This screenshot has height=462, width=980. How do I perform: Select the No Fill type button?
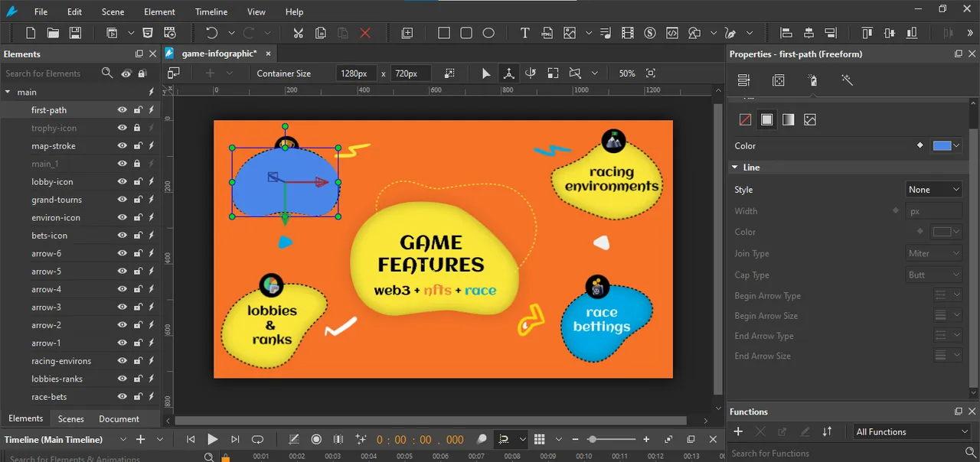[745, 119]
